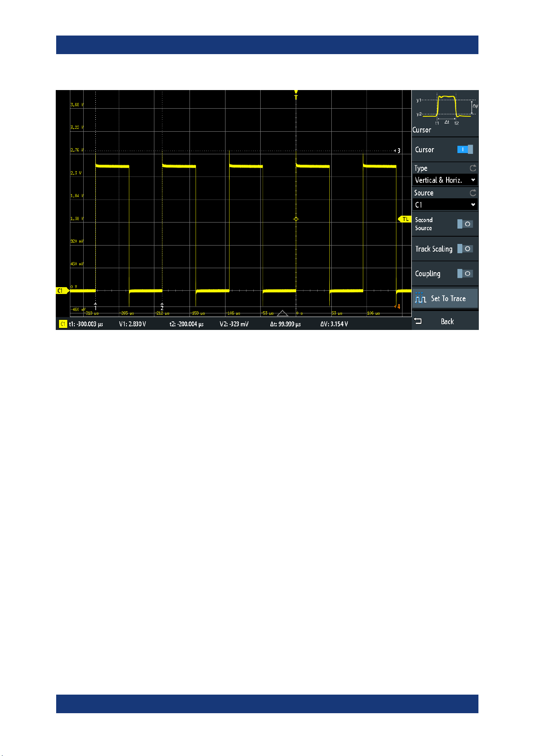The image size is (535, 756).
Task: Enable the Second Source toggle
Action: point(465,224)
